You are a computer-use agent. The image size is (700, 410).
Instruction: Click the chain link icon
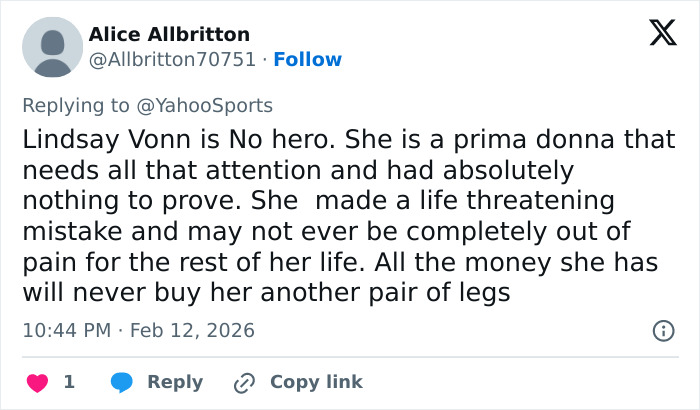[x=244, y=382]
